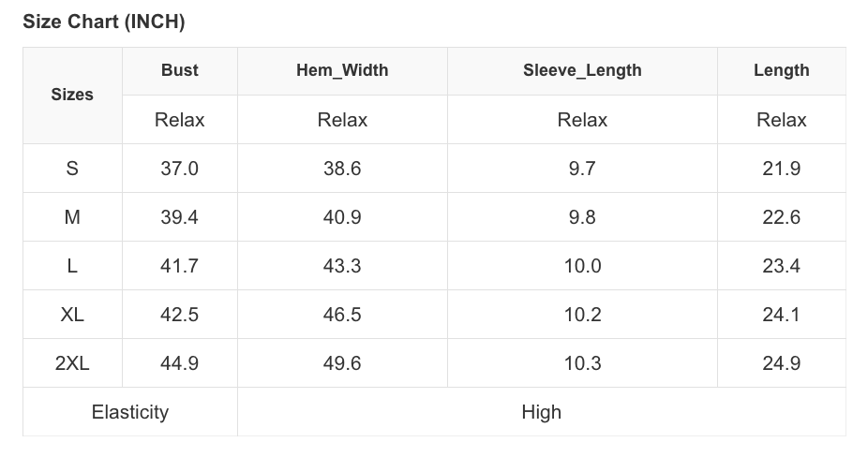The image size is (868, 457).
Task: Select the M size row label
Action: click(72, 217)
